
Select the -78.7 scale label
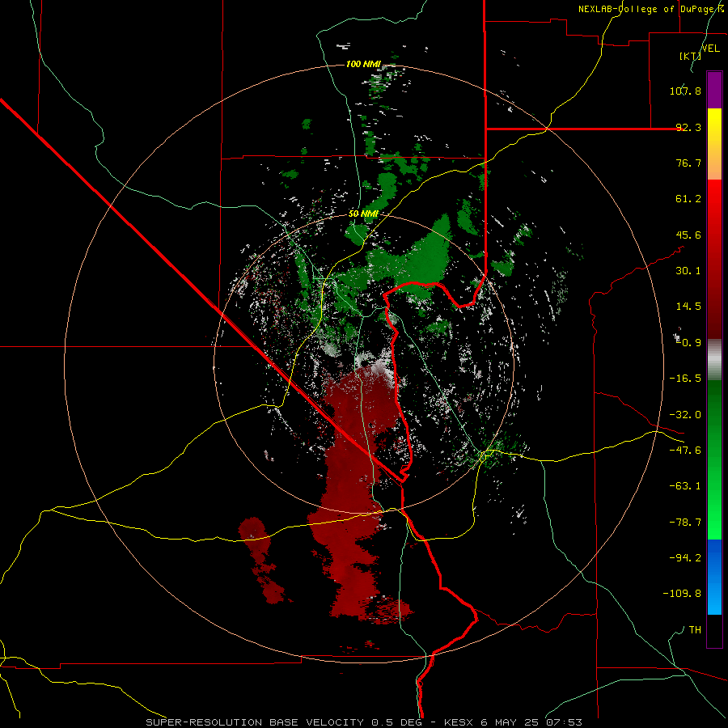(685, 523)
